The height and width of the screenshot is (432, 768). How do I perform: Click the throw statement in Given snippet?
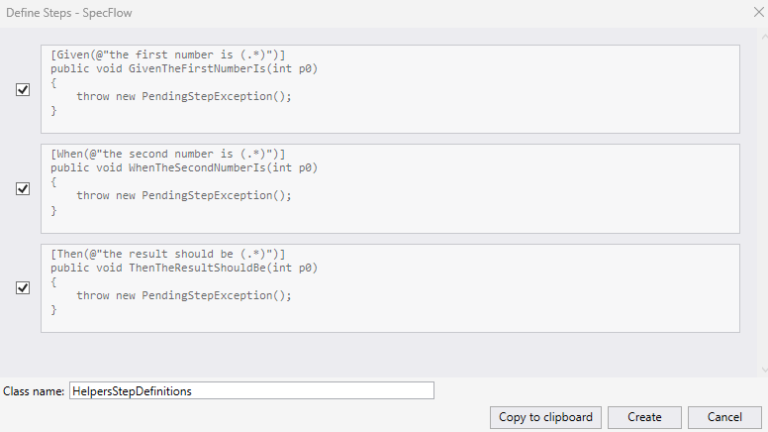tap(184, 96)
